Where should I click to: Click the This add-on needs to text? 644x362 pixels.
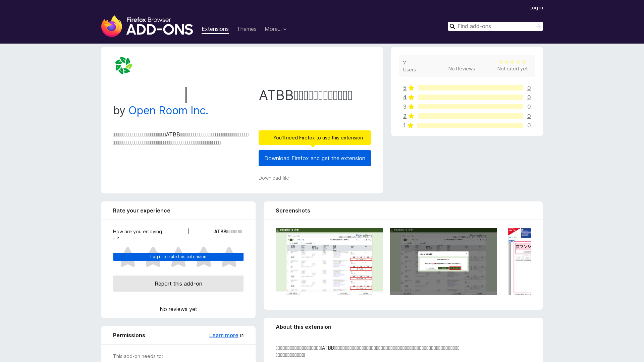[138, 356]
